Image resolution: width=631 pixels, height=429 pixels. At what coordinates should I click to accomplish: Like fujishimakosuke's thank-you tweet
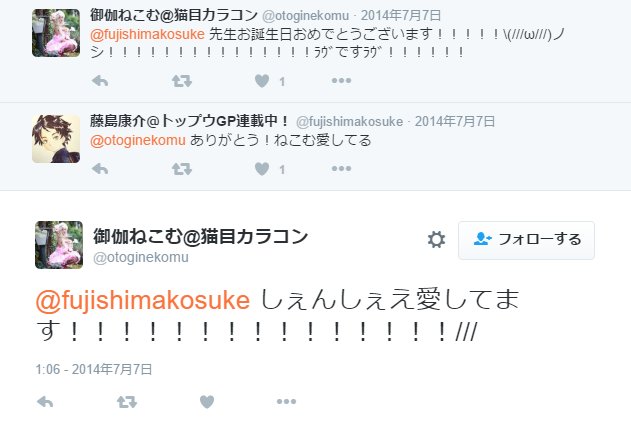tap(262, 169)
